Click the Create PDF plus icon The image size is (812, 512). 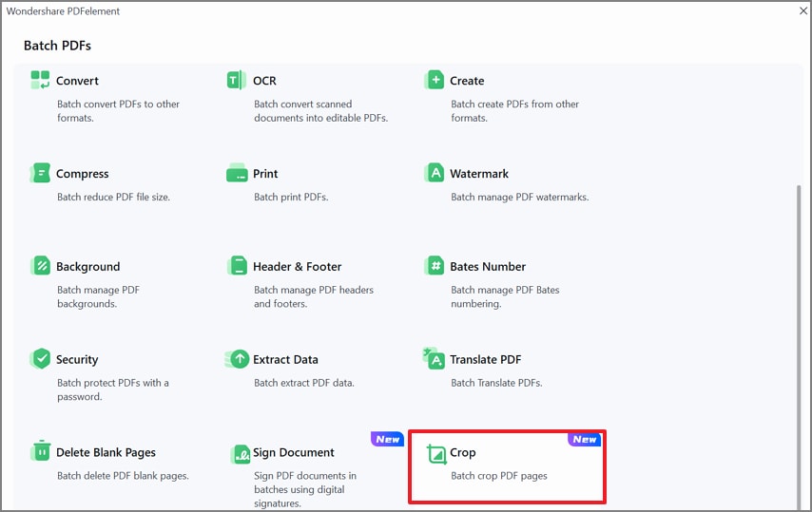(434, 80)
